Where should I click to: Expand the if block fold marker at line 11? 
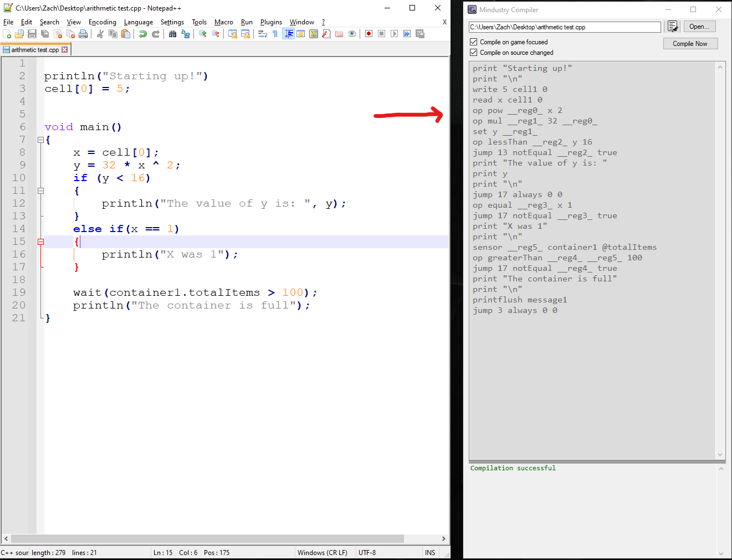(x=40, y=191)
